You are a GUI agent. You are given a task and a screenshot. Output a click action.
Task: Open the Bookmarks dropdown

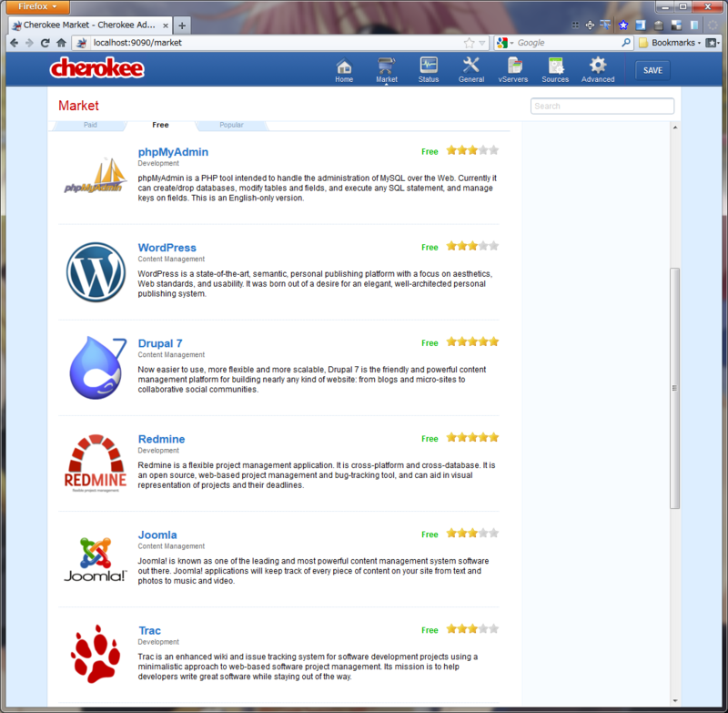click(x=670, y=43)
